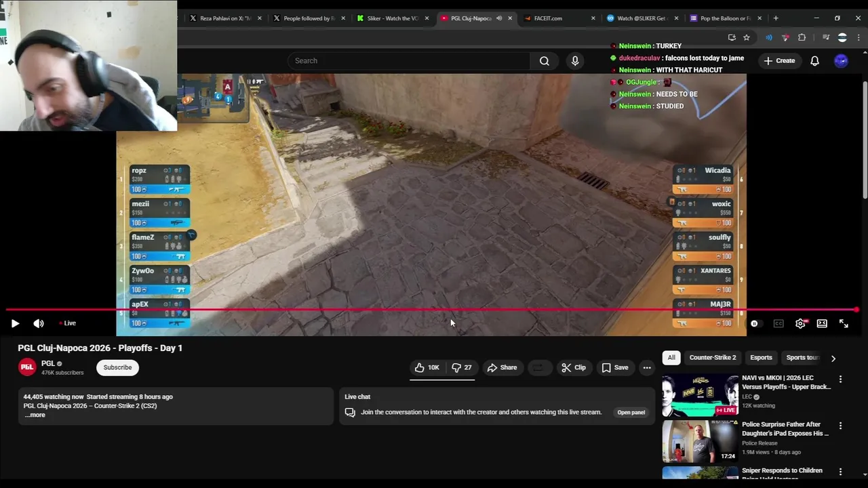Open the live chat panel
Screen dimensions: 868x488
[x=631, y=412]
